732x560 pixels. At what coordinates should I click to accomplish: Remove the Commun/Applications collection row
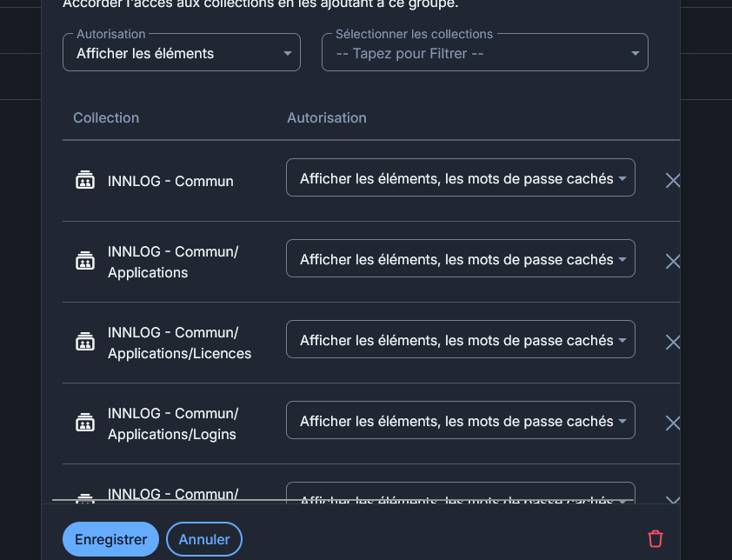tap(672, 262)
